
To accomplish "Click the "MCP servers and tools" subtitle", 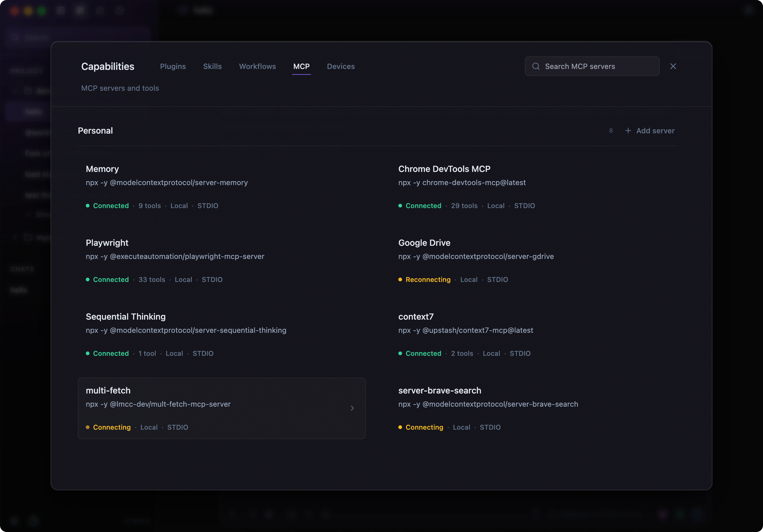I will pyautogui.click(x=120, y=88).
